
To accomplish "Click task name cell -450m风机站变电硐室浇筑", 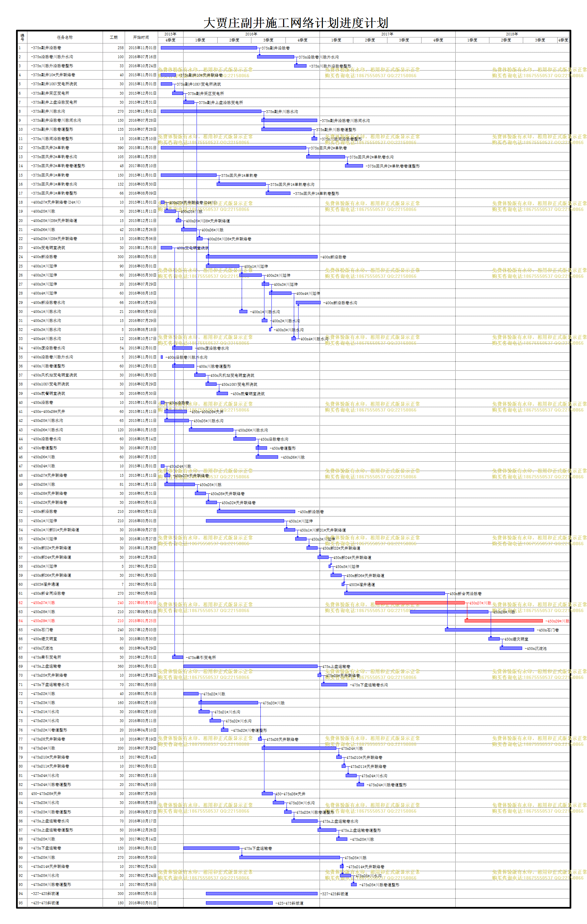I will click(65, 375).
